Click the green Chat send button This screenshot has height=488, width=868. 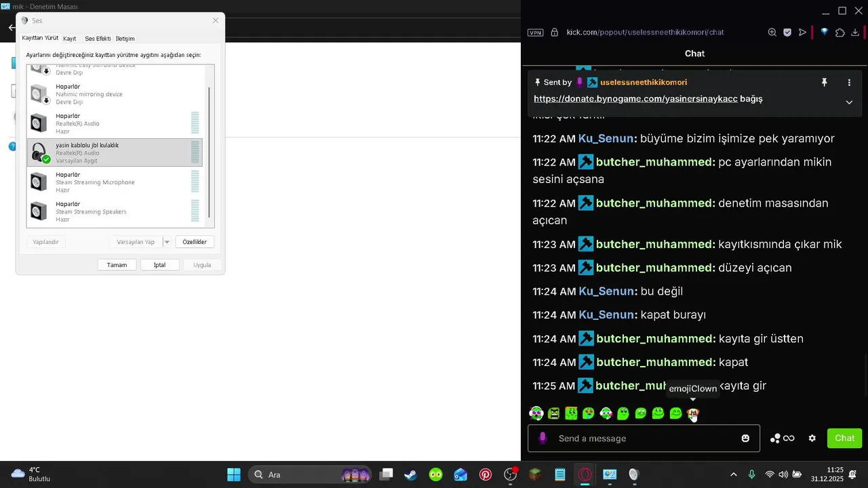pos(844,439)
